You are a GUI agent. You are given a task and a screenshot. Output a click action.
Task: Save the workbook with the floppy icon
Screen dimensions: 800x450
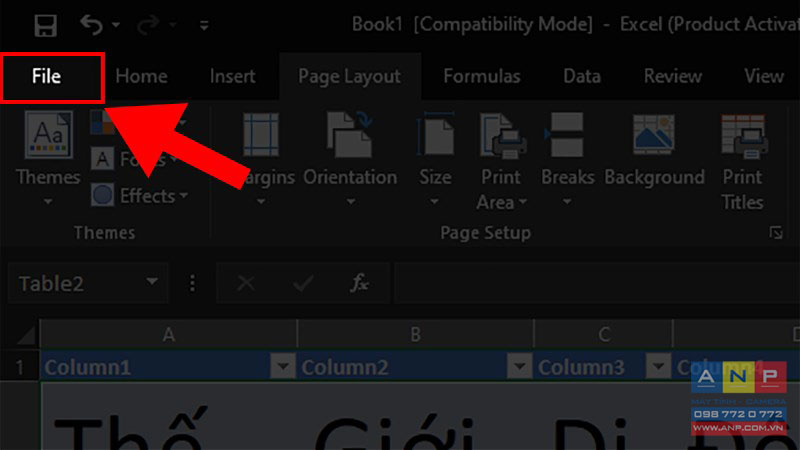(45, 25)
